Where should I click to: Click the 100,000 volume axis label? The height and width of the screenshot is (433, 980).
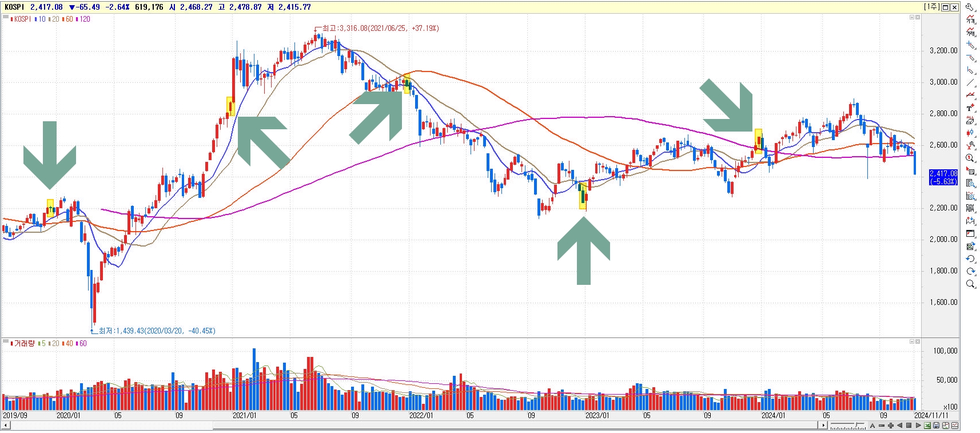coord(945,351)
